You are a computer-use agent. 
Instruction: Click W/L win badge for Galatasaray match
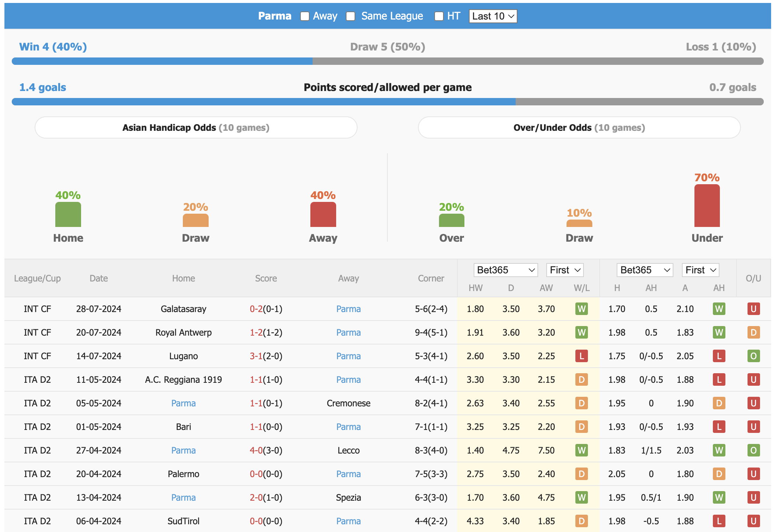click(581, 309)
